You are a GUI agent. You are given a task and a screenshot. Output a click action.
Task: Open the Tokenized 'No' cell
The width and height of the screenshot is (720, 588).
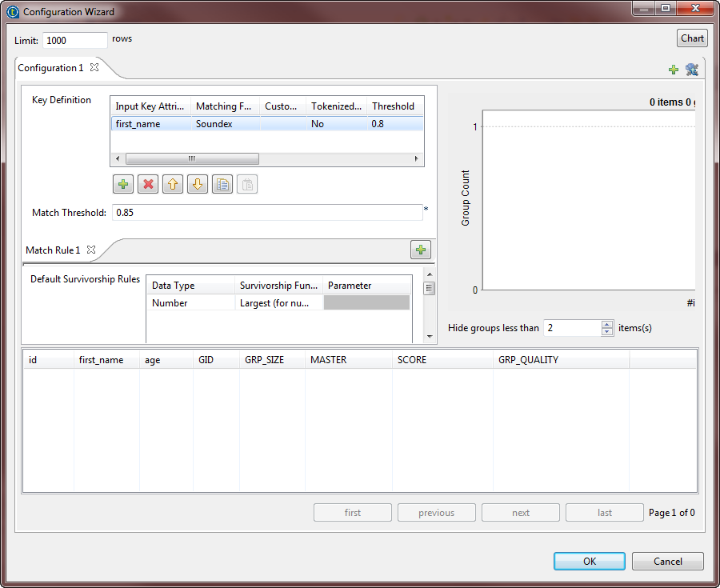(336, 124)
